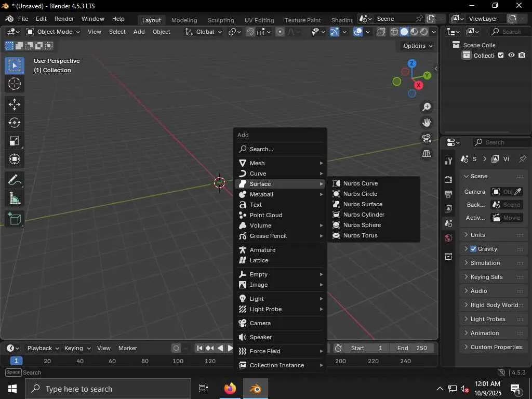The width and height of the screenshot is (532, 399).
Task: Open the Keying dropdown in timeline
Action: (x=77, y=348)
